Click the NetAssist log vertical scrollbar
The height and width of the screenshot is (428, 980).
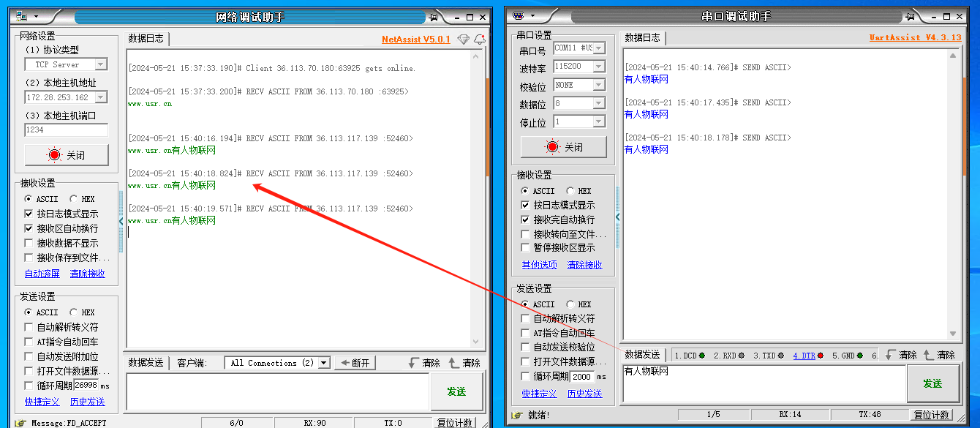pos(478,198)
